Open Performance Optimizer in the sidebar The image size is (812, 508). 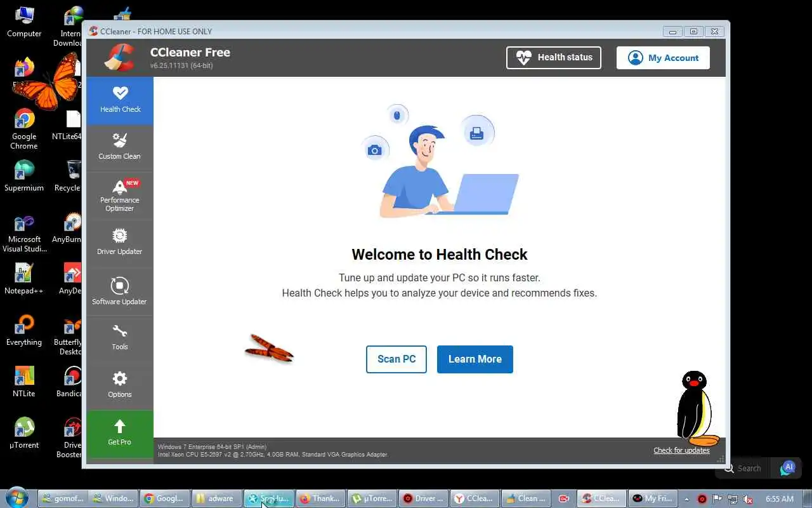pyautogui.click(x=120, y=196)
